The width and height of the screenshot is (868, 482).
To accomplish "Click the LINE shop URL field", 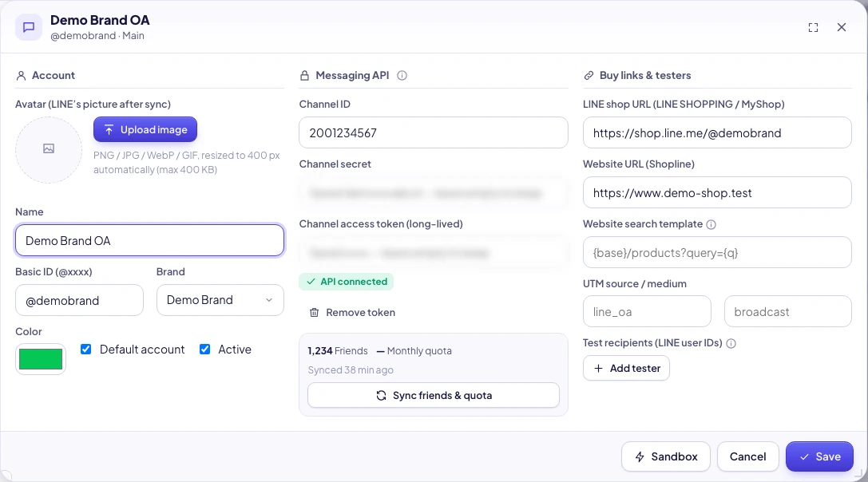I will tap(717, 132).
